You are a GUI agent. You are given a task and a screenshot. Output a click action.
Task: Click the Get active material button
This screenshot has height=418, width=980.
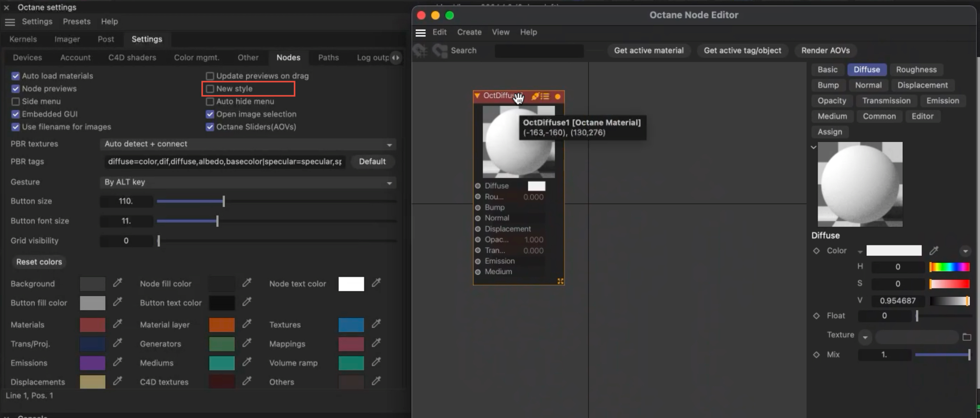(648, 50)
